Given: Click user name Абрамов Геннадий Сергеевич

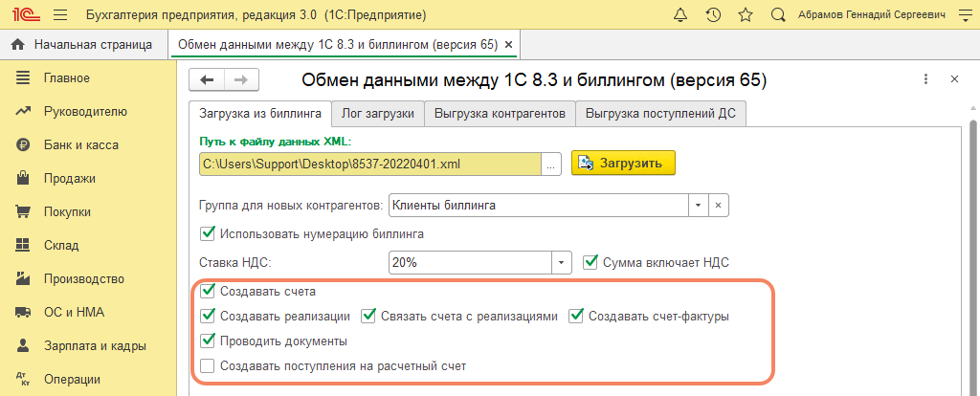Looking at the screenshot, I should 871,14.
